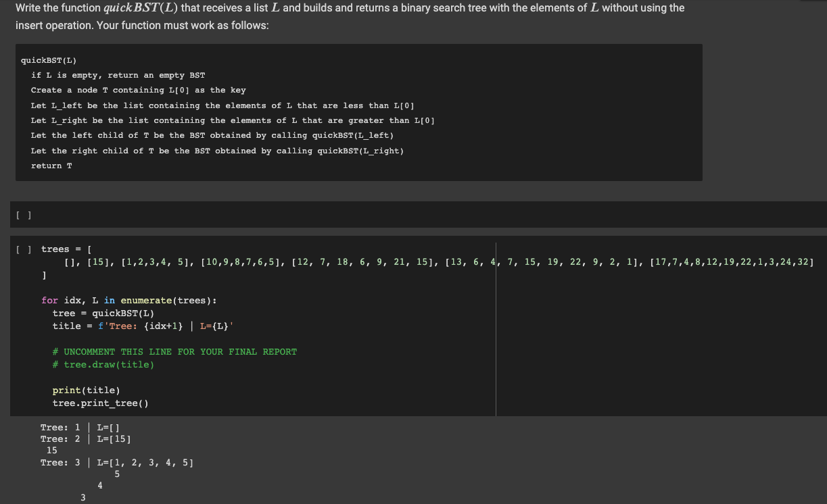
Task: Click comment '# UNCOMMENT THIS LINE FOR YOUR FINAL REPORT'
Action: [x=174, y=351]
